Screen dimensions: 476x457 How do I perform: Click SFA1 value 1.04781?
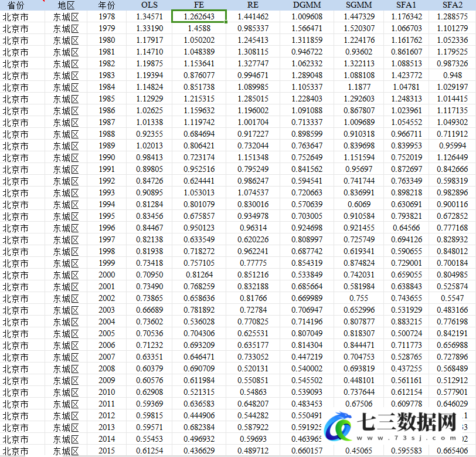[406, 87]
